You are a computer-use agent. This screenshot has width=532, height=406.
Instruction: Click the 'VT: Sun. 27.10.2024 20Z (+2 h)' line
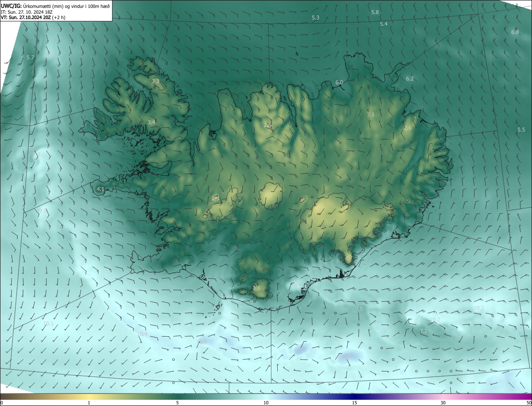33,17
